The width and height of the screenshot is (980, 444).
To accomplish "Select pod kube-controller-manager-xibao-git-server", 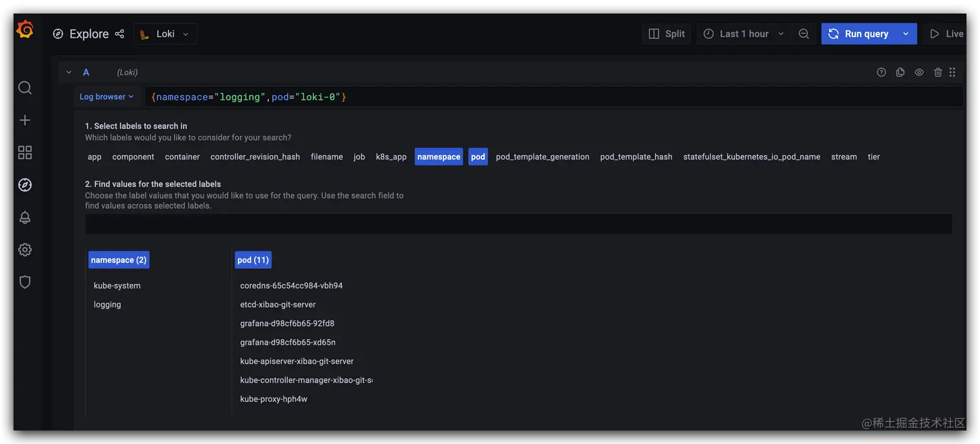I will (306, 380).
